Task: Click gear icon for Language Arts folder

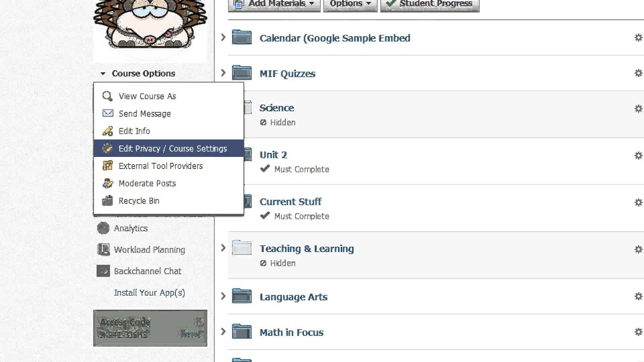Action: tap(638, 297)
